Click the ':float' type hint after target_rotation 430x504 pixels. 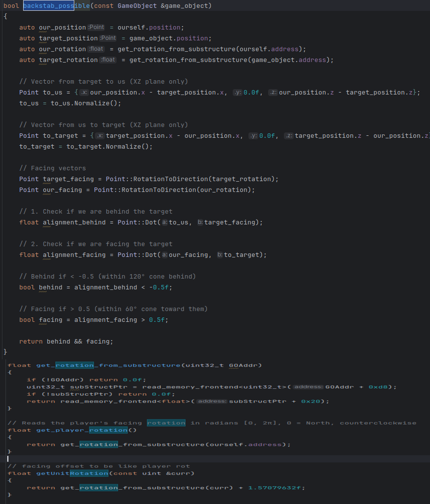(108, 60)
